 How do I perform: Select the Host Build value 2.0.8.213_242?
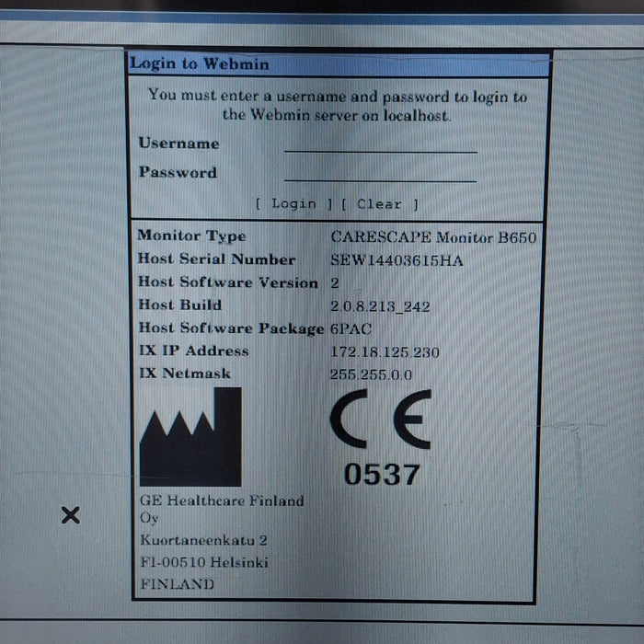coord(380,305)
